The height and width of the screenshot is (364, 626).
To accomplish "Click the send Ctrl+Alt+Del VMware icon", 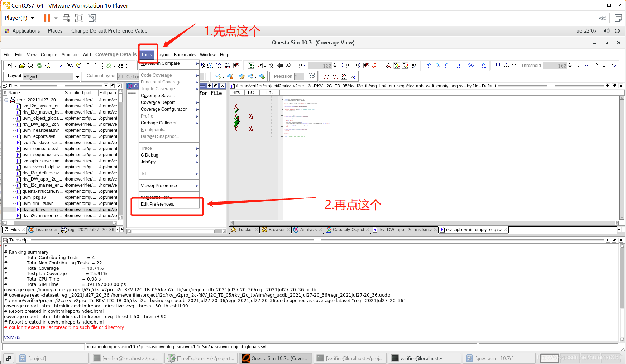I will click(66, 18).
